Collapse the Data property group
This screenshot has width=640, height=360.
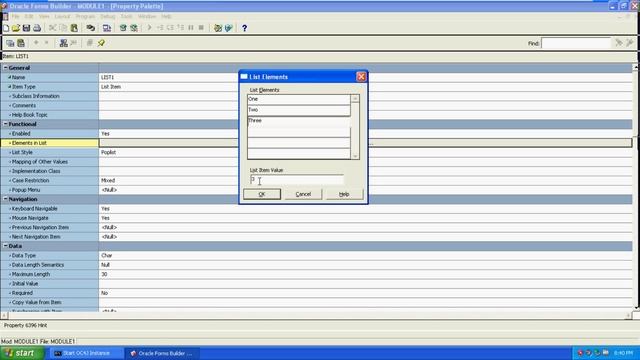6,246
